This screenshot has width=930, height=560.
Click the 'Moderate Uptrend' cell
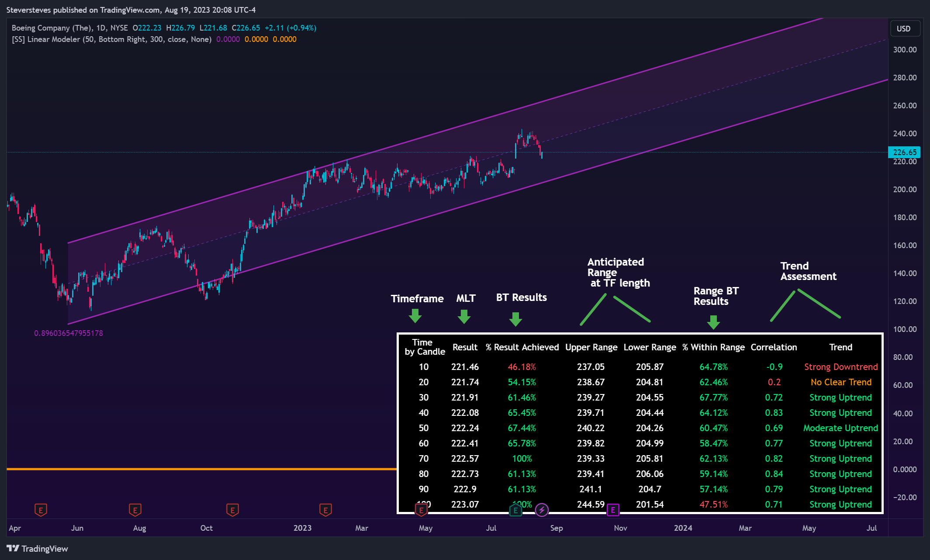(x=840, y=428)
